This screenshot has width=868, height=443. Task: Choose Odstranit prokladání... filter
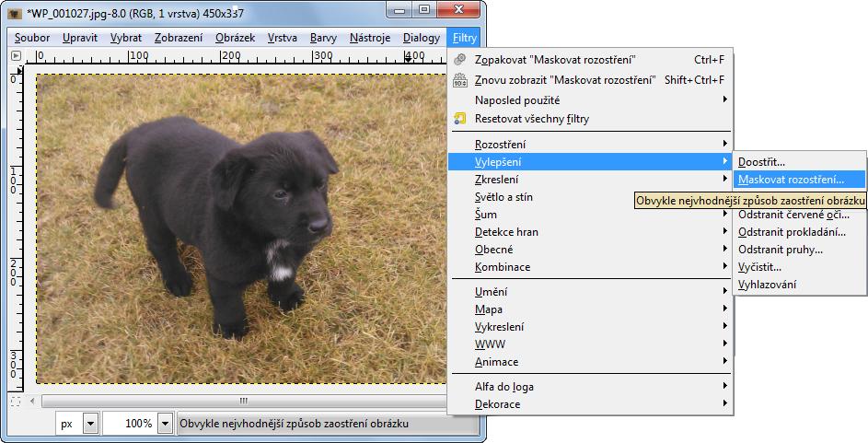coord(799,232)
